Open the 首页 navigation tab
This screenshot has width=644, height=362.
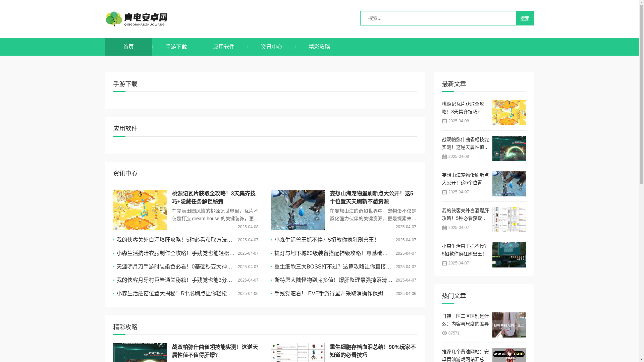pos(128,47)
